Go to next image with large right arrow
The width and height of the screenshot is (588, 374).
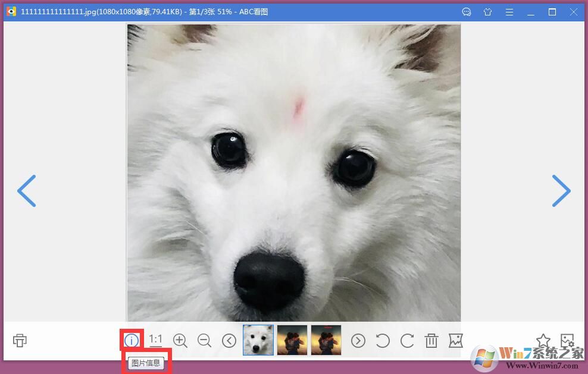pos(561,191)
